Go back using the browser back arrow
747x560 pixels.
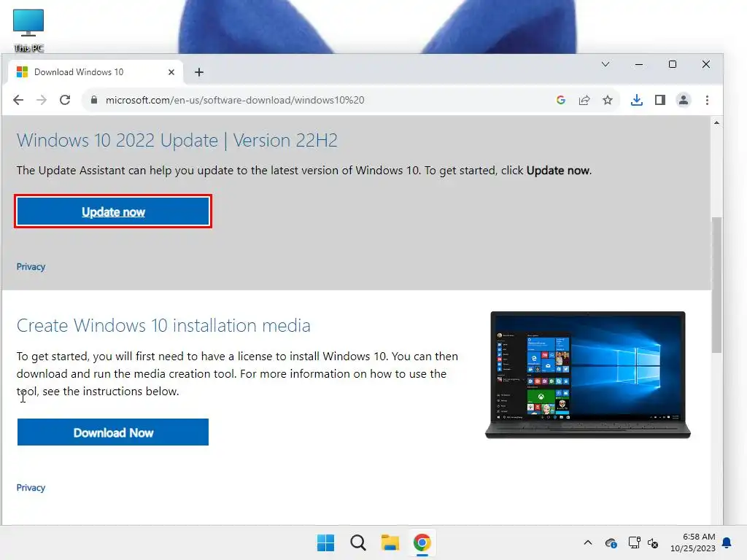click(18, 100)
